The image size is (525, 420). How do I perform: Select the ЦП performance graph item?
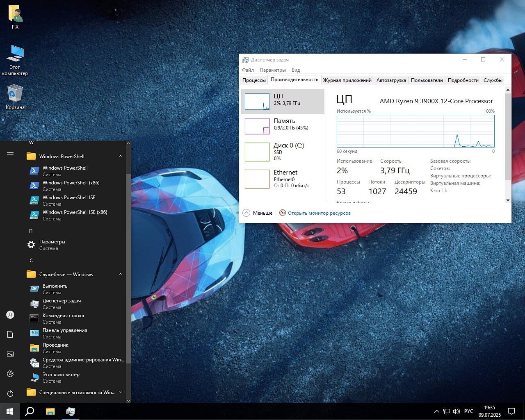[x=283, y=102]
